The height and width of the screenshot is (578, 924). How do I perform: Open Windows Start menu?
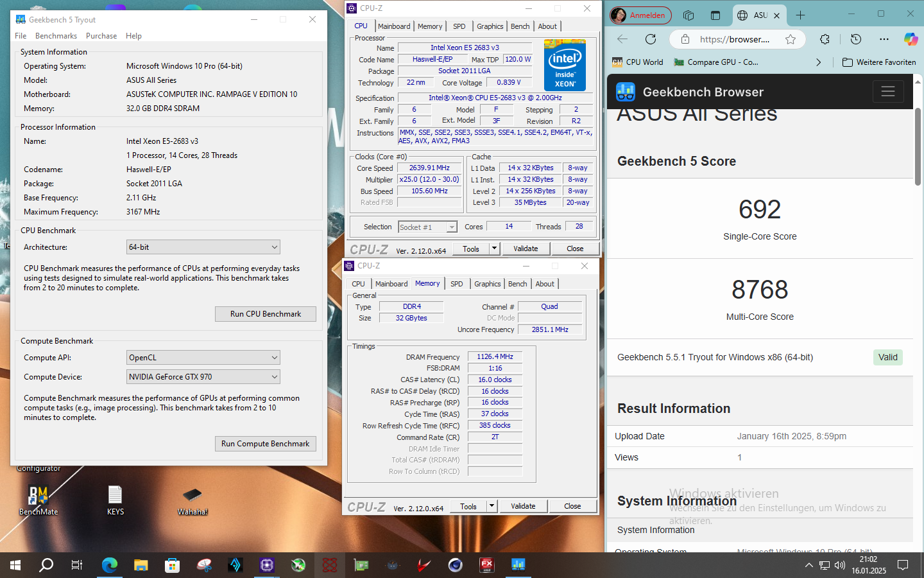15,565
